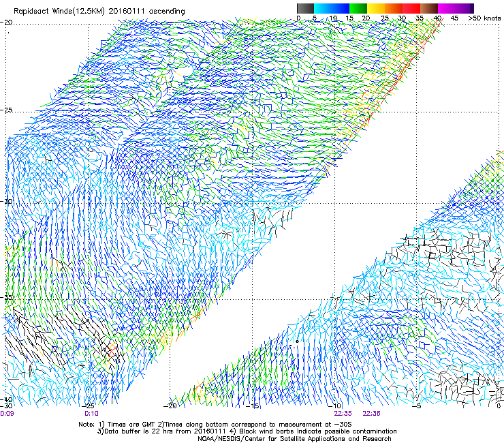Click latitude label "-25" on left axis
The width and height of the screenshot is (504, 443).
click(6, 110)
